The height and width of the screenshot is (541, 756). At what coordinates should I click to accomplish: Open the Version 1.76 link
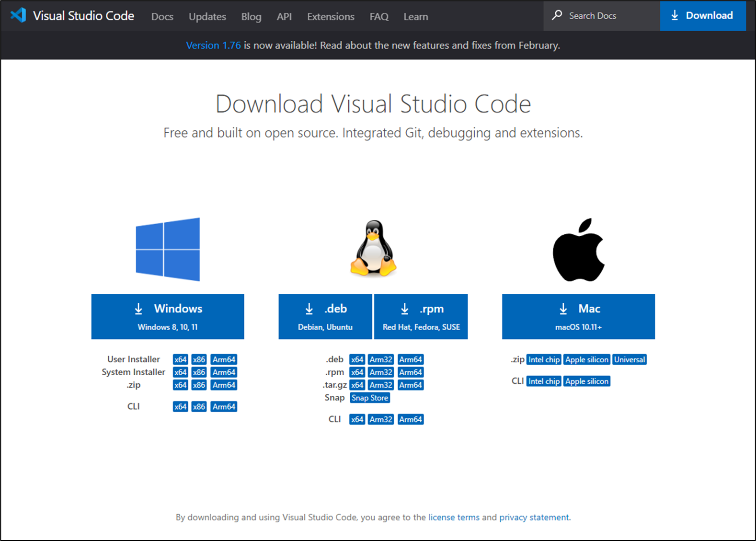click(213, 45)
